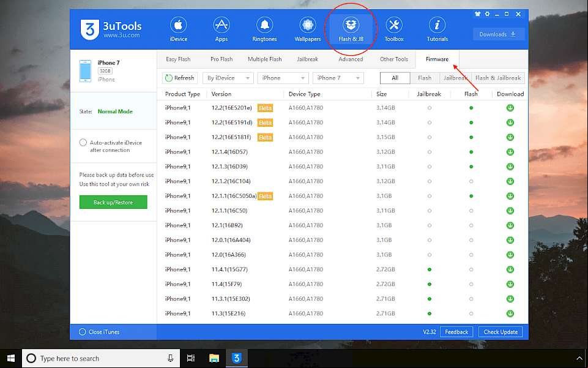Screen dimensions: 588x368
Task: Download firmware 12.2(16E5201e)
Action: (510, 108)
